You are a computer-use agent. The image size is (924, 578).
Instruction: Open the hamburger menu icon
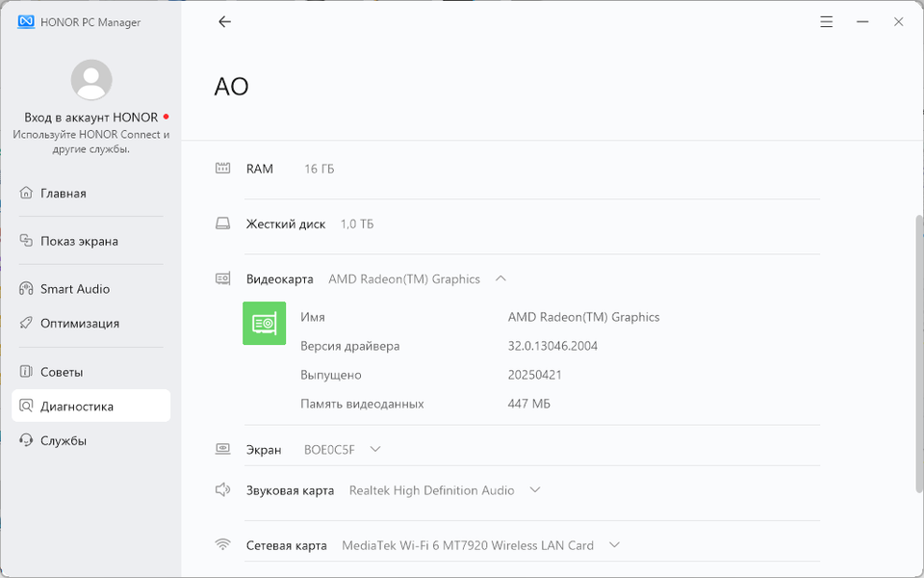coord(827,22)
